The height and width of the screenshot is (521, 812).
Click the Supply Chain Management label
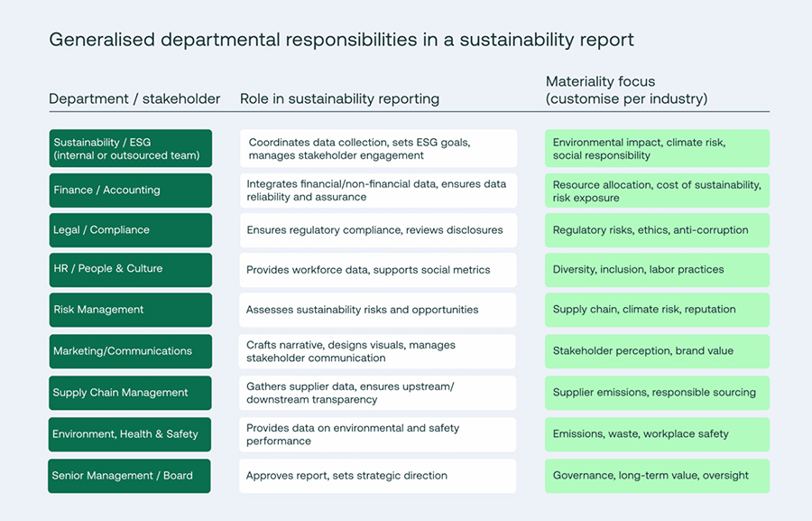pyautogui.click(x=130, y=393)
